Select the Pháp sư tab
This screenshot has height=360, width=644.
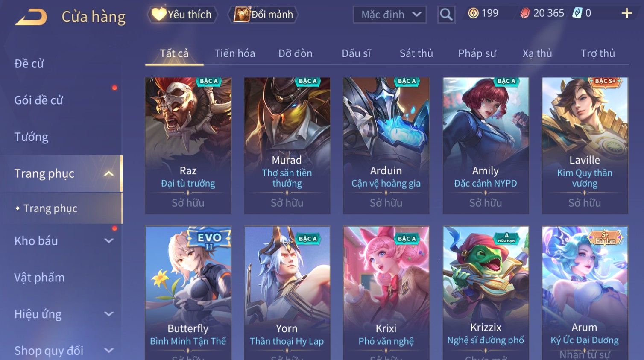(x=477, y=53)
